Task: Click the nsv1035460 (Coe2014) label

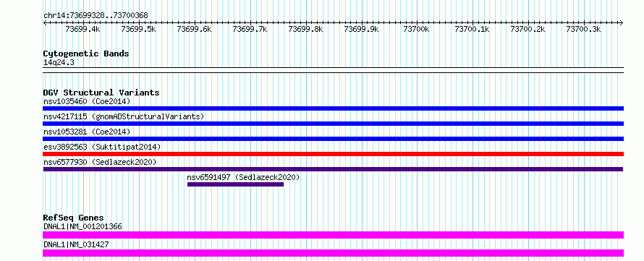Action: click(x=87, y=101)
